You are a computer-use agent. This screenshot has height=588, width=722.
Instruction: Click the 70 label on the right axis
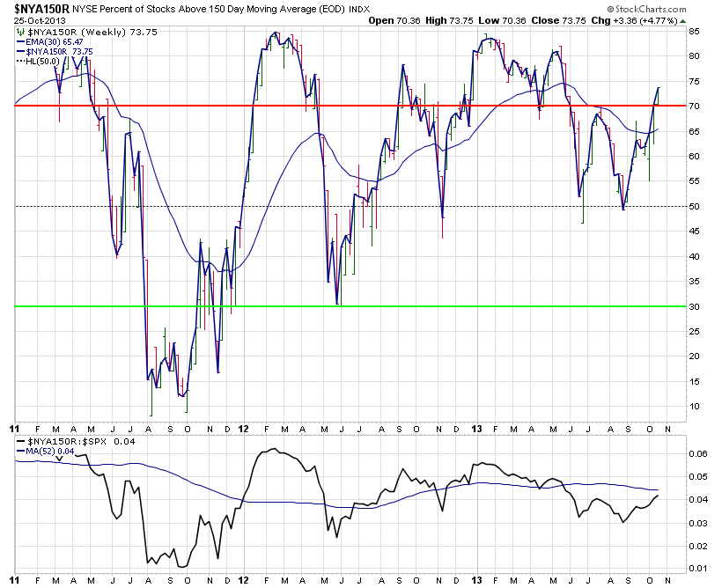[x=695, y=106]
